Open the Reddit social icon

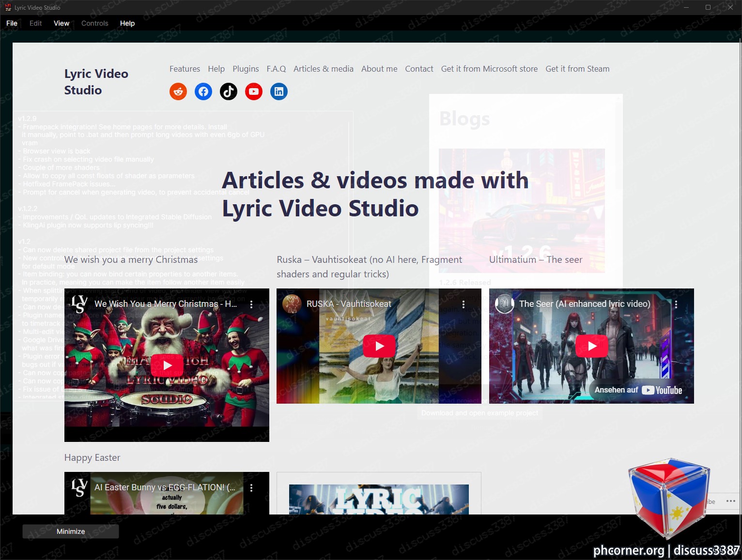click(x=178, y=91)
